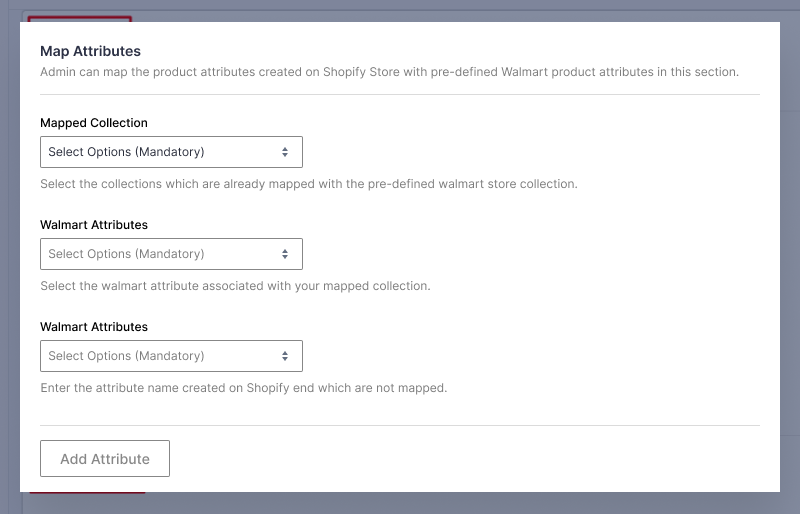Viewport: 800px width, 514px height.
Task: Click the Walmart Attributes label above the middle dropdown
Action: [x=94, y=225]
